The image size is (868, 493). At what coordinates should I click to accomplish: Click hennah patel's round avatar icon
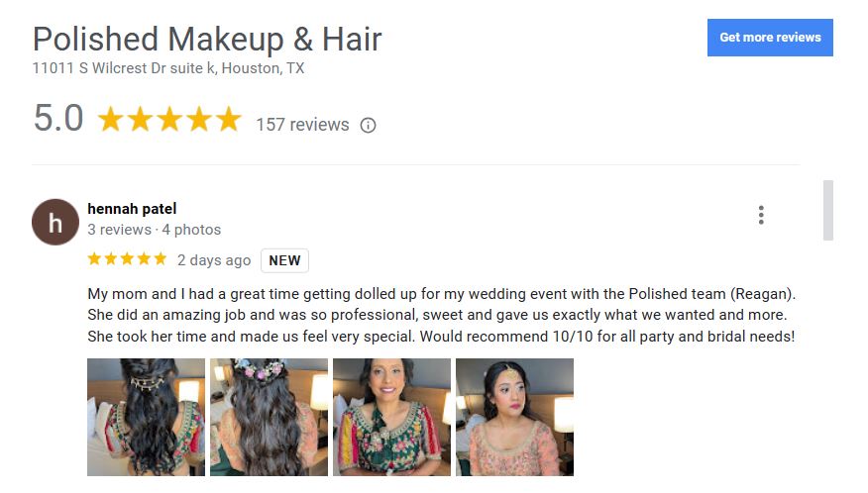tap(55, 222)
